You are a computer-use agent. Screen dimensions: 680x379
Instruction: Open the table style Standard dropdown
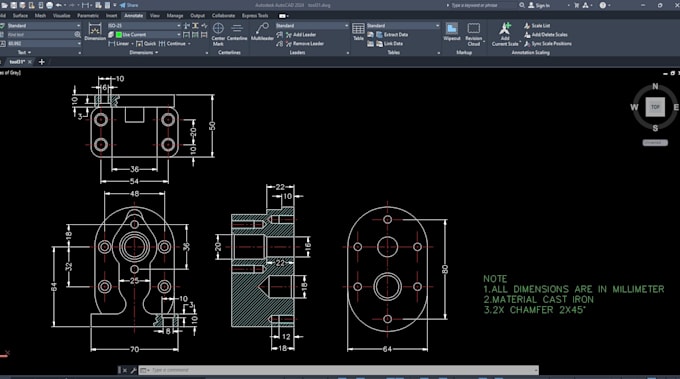pos(403,26)
